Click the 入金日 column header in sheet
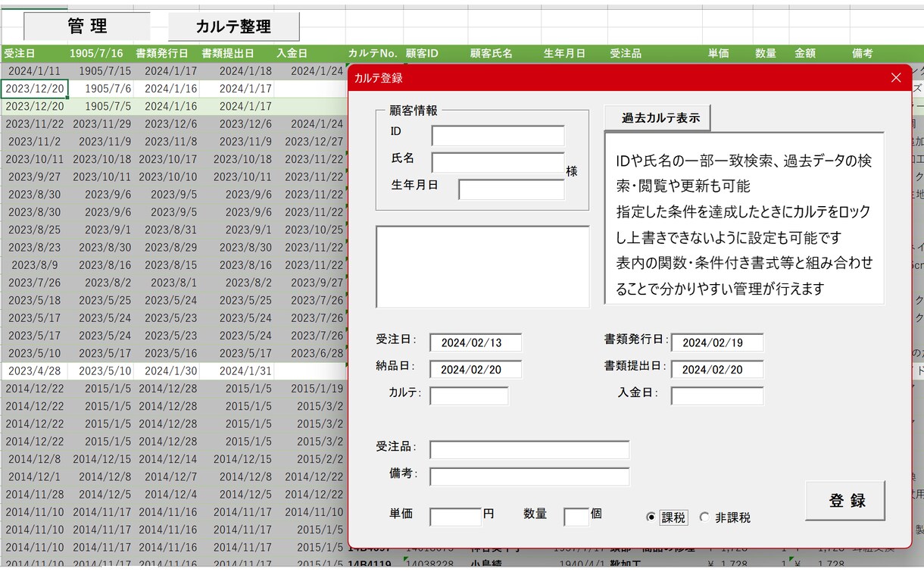The width and height of the screenshot is (924, 572). tap(309, 53)
